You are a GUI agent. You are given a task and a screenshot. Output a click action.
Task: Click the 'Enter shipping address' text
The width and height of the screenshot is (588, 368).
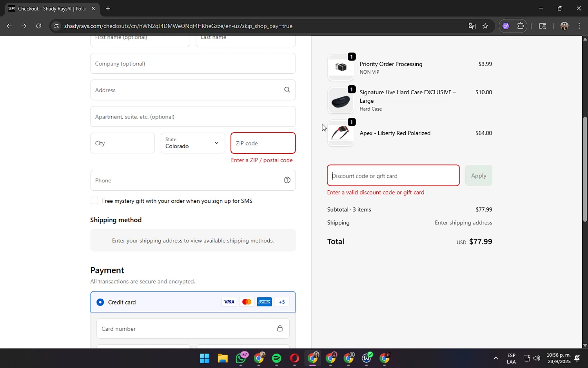pos(463,222)
